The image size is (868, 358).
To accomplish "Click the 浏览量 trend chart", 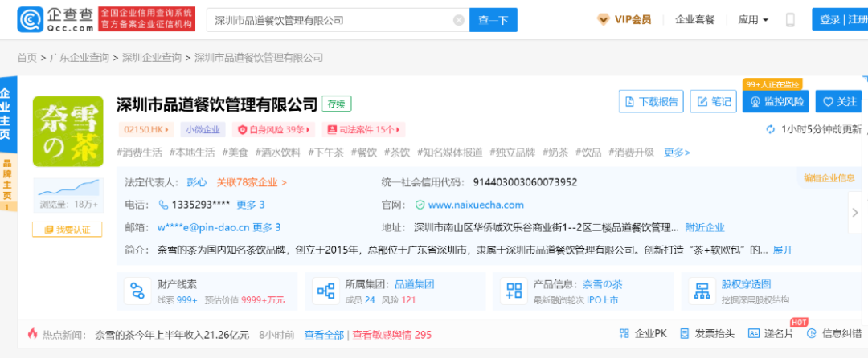I will (x=68, y=189).
